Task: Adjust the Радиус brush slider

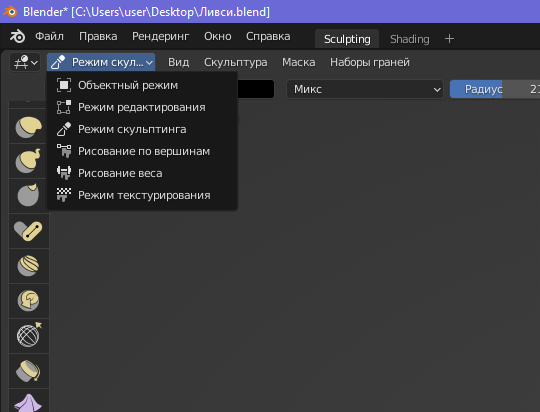Action: tap(495, 89)
